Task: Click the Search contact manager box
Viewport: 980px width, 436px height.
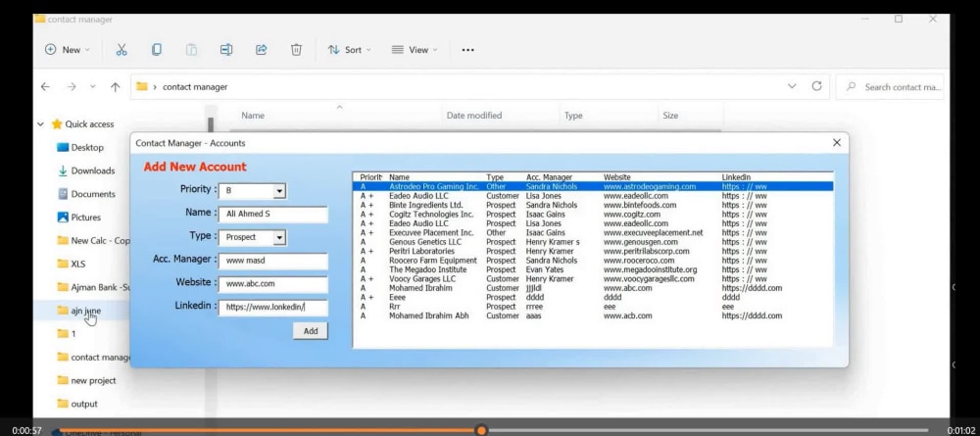Action: click(890, 87)
